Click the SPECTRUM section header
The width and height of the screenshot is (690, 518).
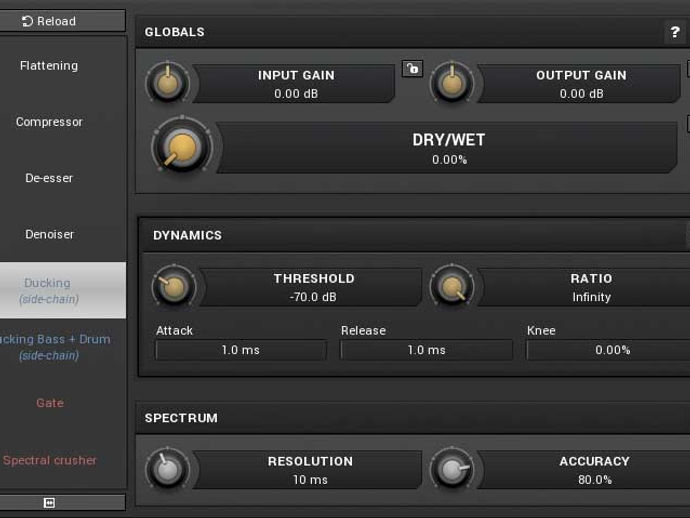click(x=413, y=418)
